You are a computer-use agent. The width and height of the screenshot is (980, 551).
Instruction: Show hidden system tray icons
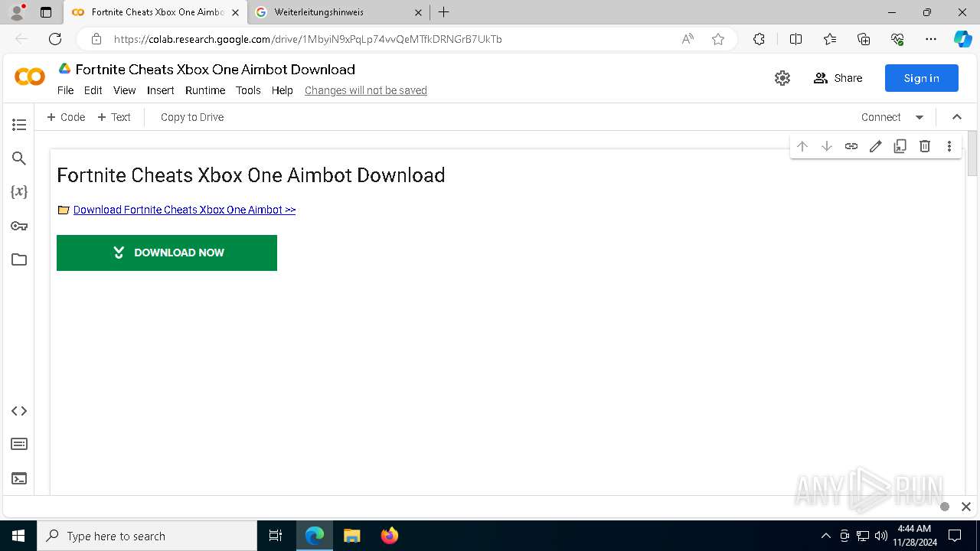tap(825, 536)
